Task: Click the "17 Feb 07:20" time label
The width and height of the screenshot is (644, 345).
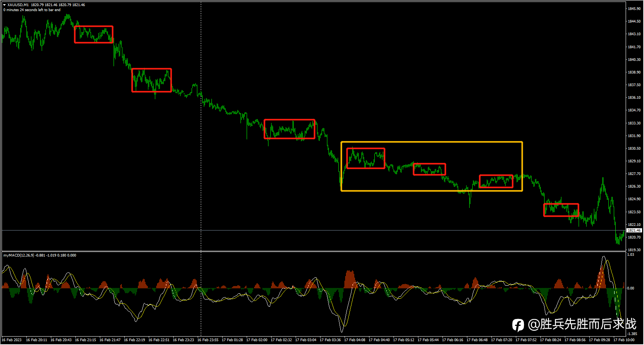Action: pyautogui.click(x=501, y=340)
